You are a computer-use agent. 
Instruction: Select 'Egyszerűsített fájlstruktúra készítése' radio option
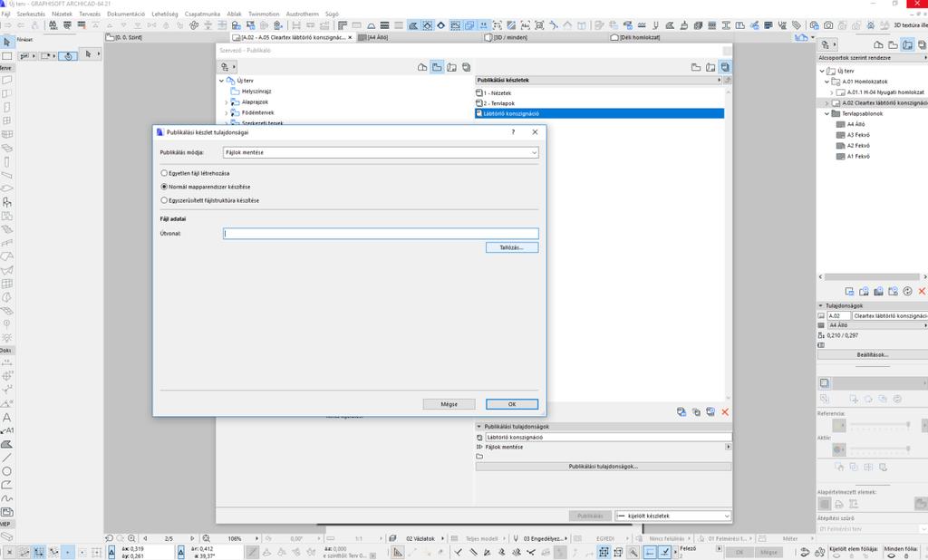(164, 200)
